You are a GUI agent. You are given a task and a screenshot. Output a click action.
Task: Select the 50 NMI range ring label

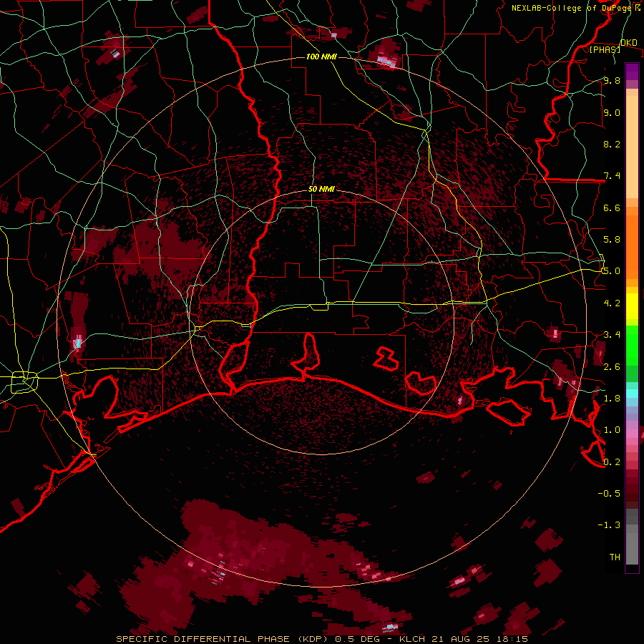coord(321,189)
